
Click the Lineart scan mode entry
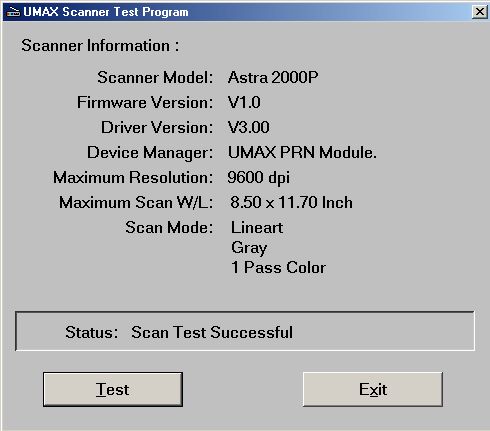(x=257, y=228)
